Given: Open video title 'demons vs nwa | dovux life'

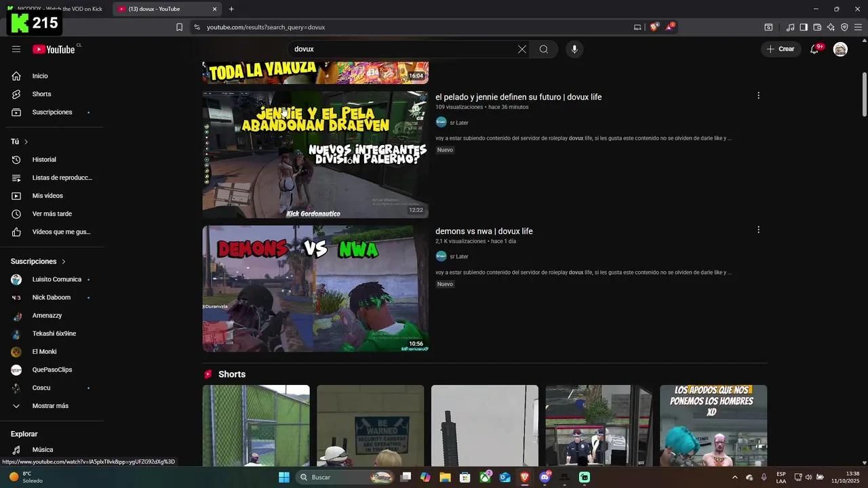Looking at the screenshot, I should [484, 231].
